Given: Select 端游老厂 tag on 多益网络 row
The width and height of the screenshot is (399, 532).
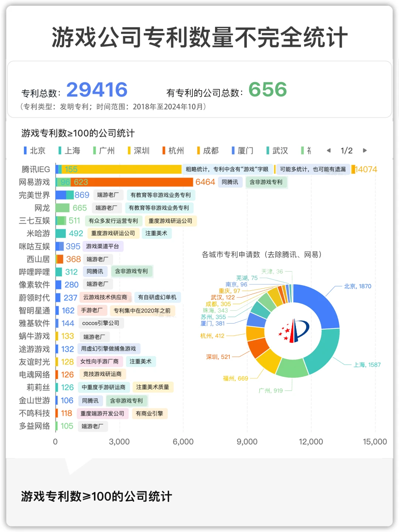Looking at the screenshot, I should (x=93, y=426).
